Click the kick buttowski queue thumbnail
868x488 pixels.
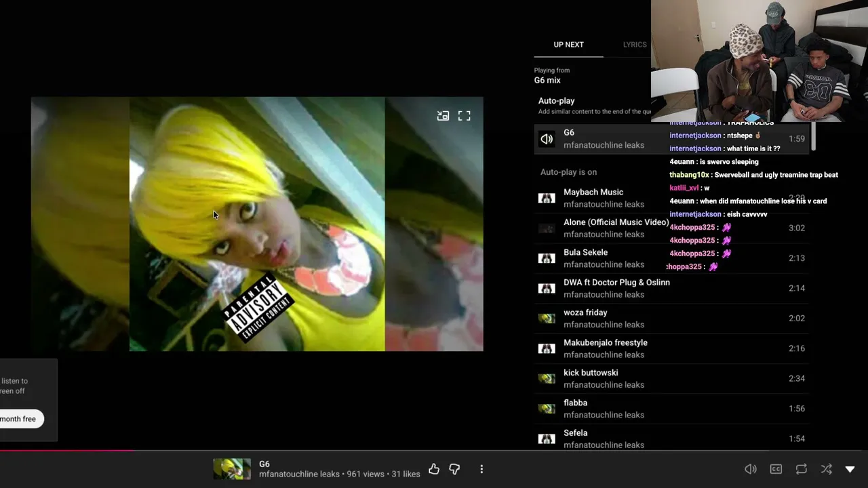547,378
